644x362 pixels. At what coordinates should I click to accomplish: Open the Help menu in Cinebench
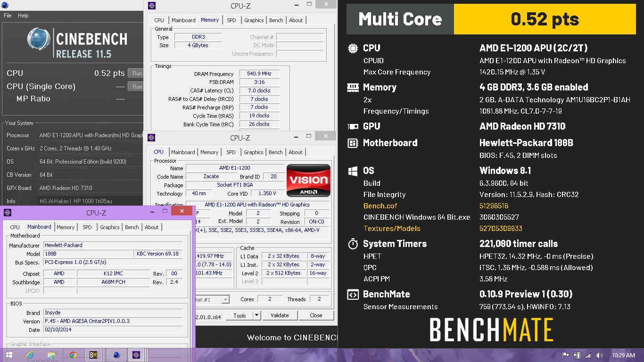tap(23, 16)
